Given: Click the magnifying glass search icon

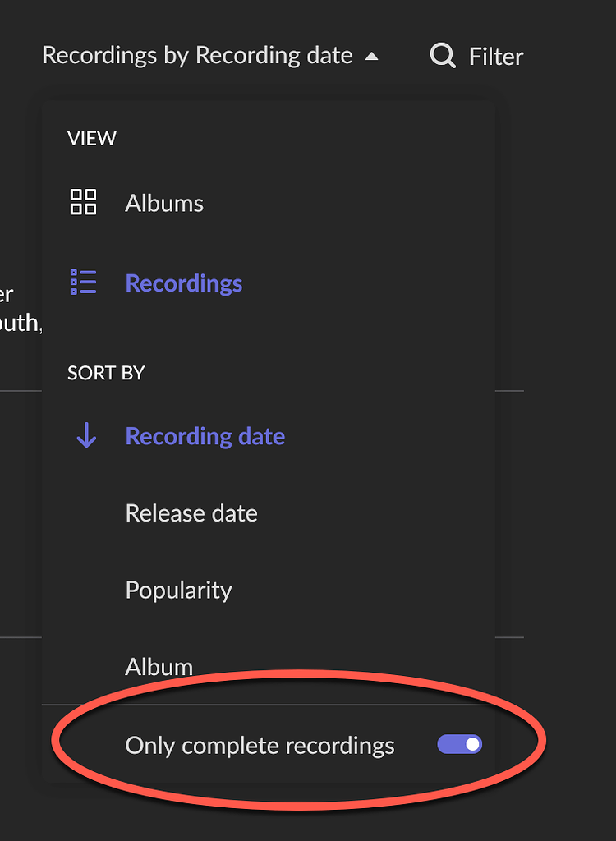Looking at the screenshot, I should pyautogui.click(x=443, y=56).
